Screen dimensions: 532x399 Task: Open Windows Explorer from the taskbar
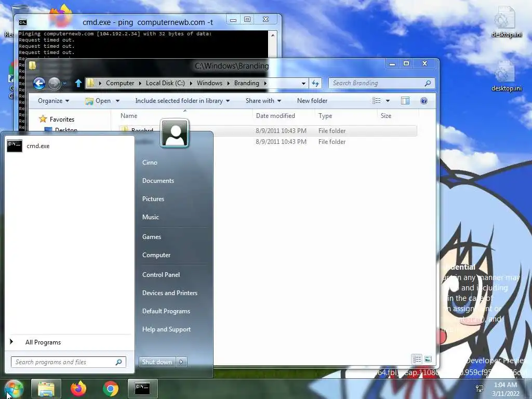pos(46,389)
